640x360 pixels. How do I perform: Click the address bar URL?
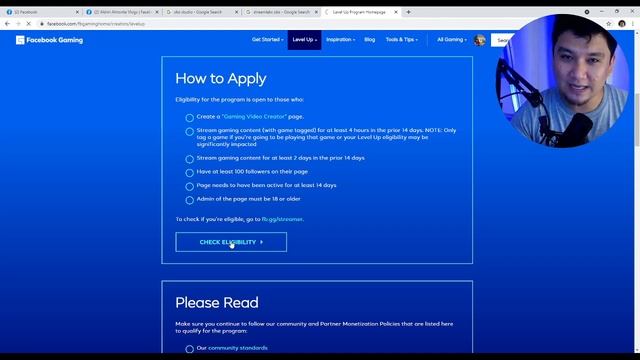(x=96, y=24)
